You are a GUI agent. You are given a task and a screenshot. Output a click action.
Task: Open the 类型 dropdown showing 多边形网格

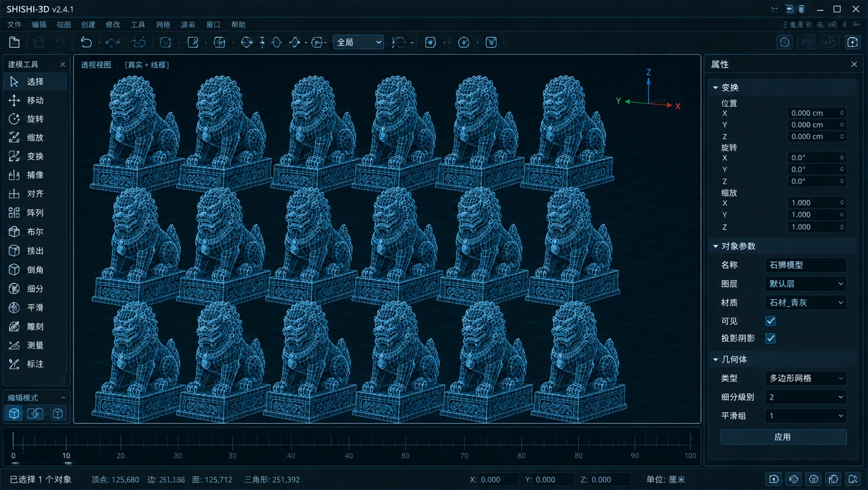pos(806,378)
